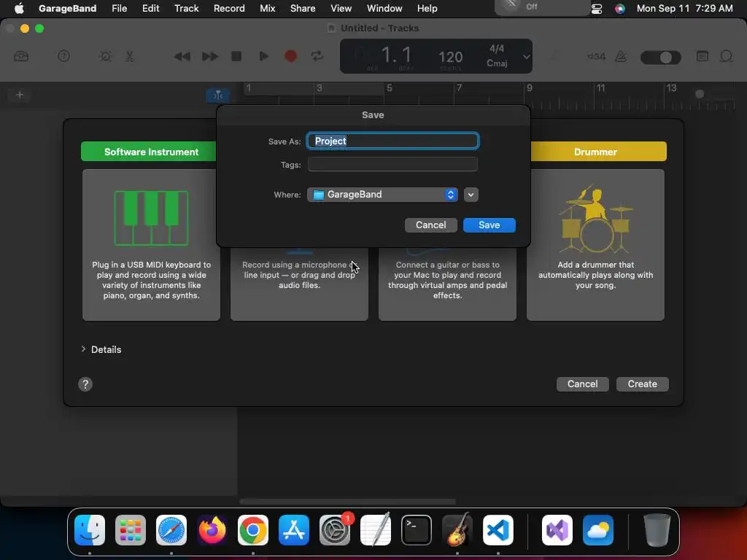This screenshot has height=560, width=747.
Task: Open the Window menu
Action: (384, 8)
